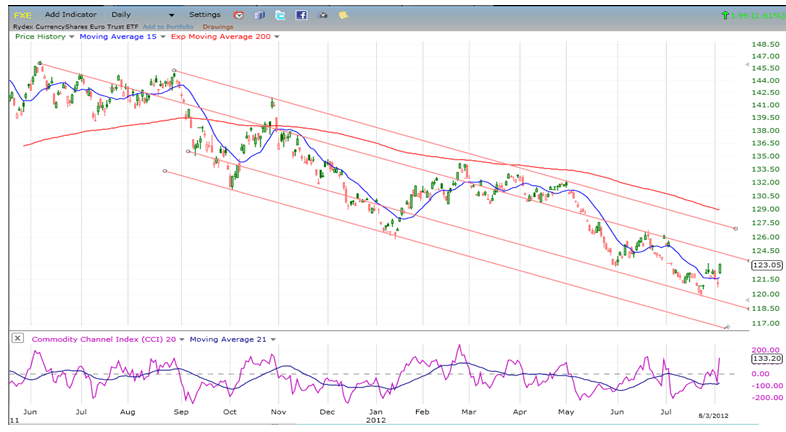Image resolution: width=786 pixels, height=432 pixels.
Task: Open the Add Indicator menu
Action: [x=71, y=16]
